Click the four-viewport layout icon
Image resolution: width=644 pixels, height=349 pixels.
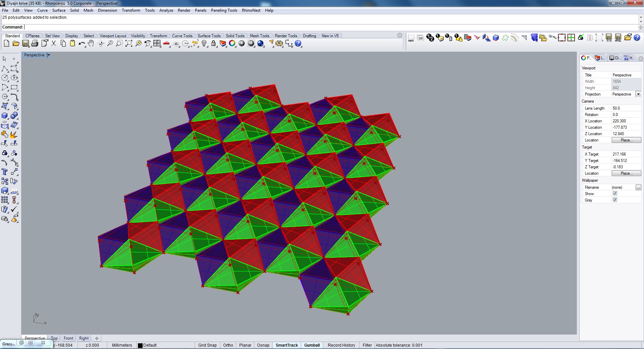[x=157, y=44]
